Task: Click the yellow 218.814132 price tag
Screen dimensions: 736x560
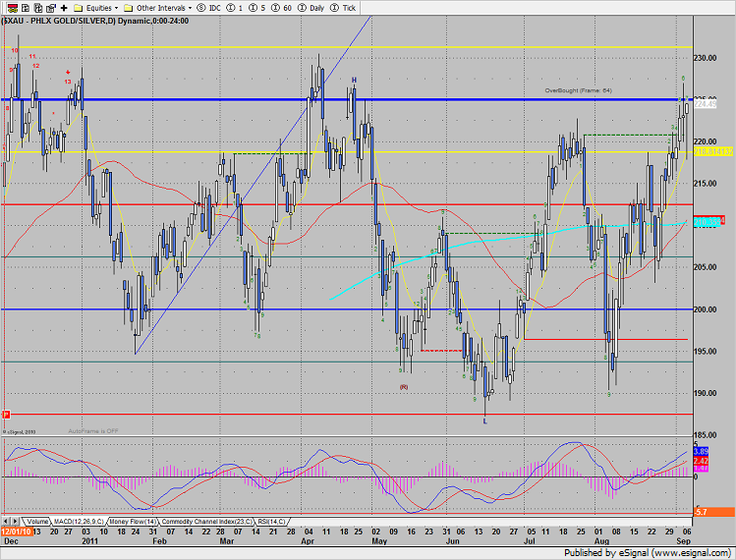Action: (713, 151)
